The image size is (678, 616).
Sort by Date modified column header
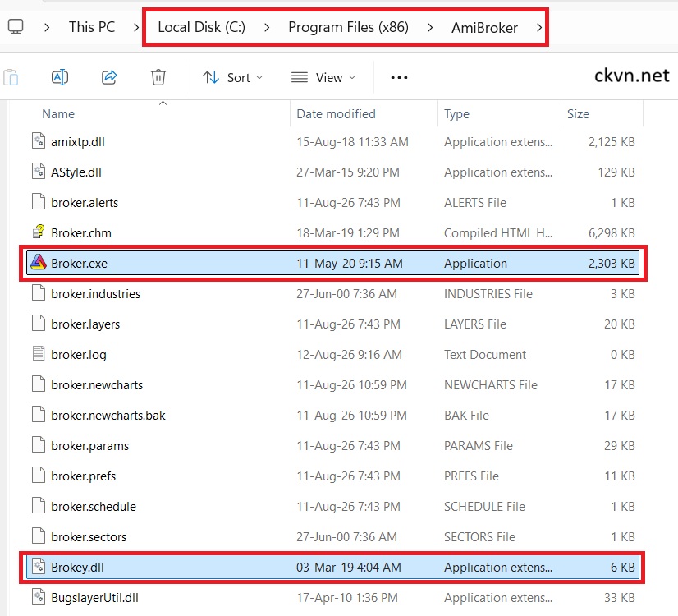pos(336,114)
